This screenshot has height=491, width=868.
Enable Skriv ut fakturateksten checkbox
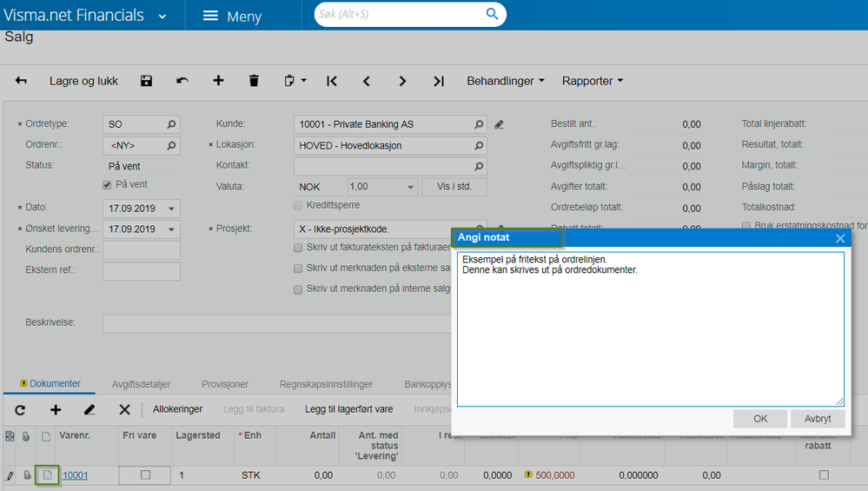[298, 248]
